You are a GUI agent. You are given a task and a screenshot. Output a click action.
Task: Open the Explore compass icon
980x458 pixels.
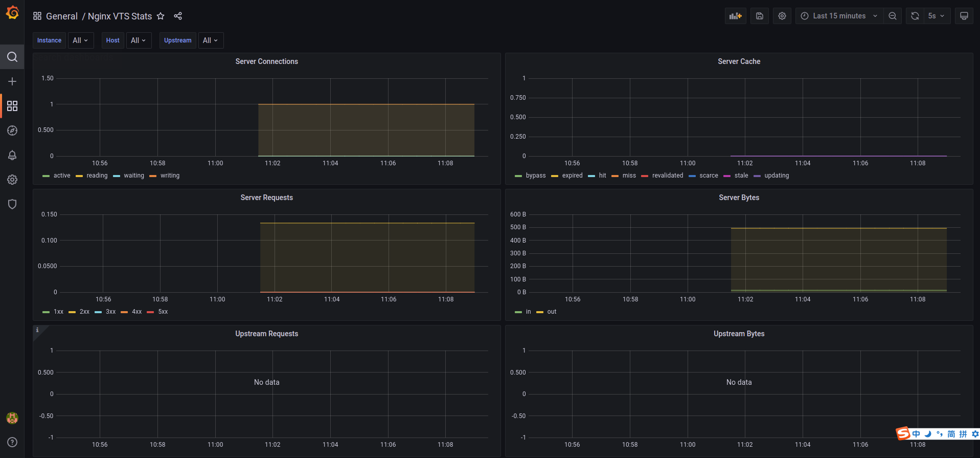point(12,130)
